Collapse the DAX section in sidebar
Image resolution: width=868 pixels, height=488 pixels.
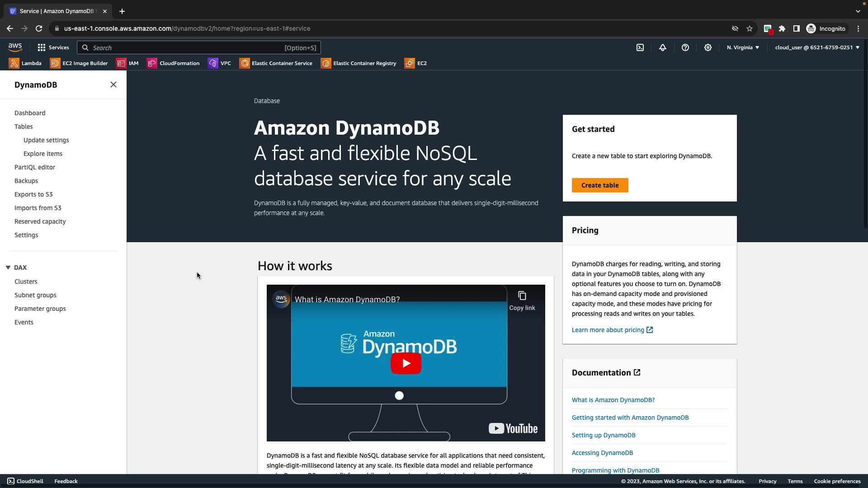pyautogui.click(x=8, y=267)
